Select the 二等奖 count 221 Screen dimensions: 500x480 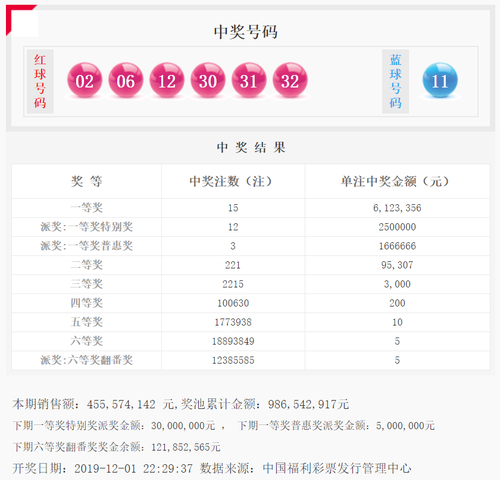tap(233, 265)
